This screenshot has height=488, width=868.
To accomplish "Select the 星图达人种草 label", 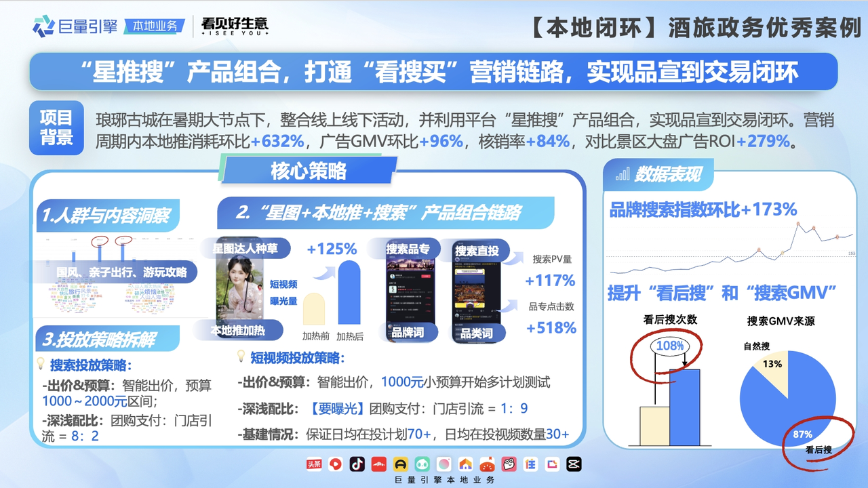I will [x=245, y=249].
